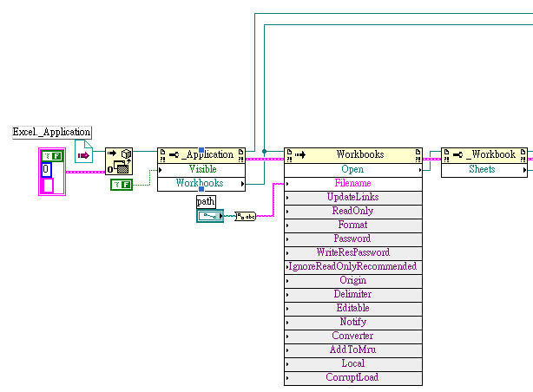
Task: Click the Format parameter row
Action: pyautogui.click(x=353, y=225)
